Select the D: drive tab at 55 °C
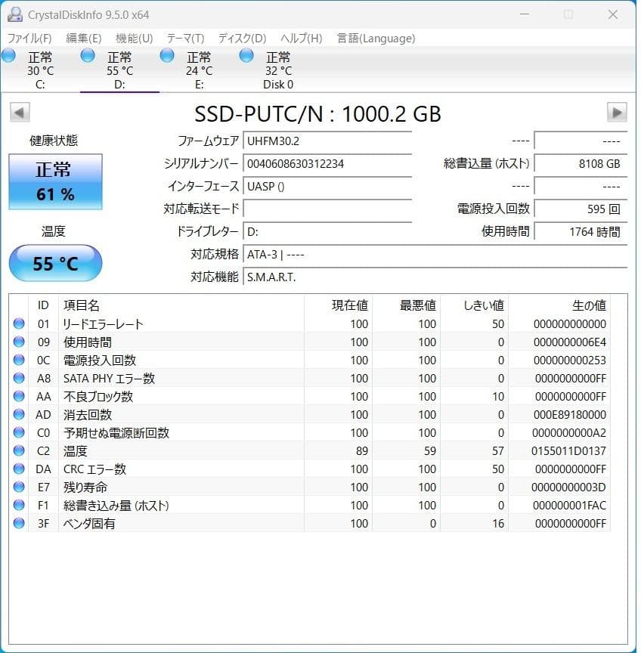 119,70
